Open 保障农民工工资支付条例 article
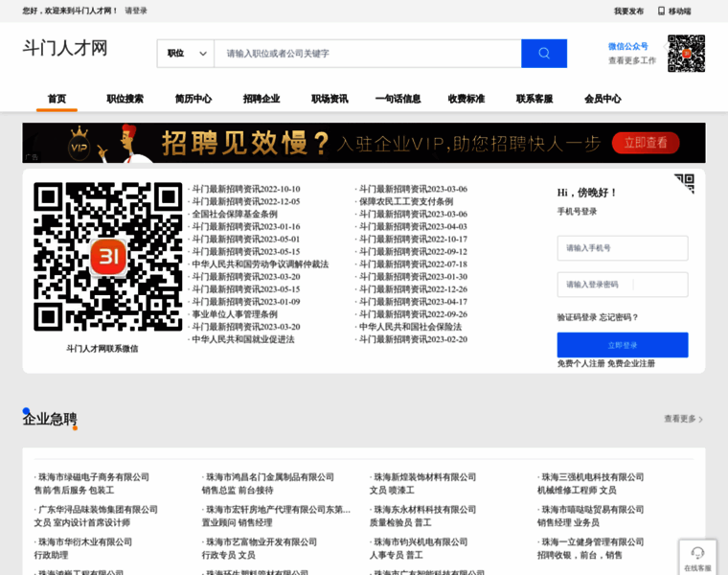 (406, 201)
